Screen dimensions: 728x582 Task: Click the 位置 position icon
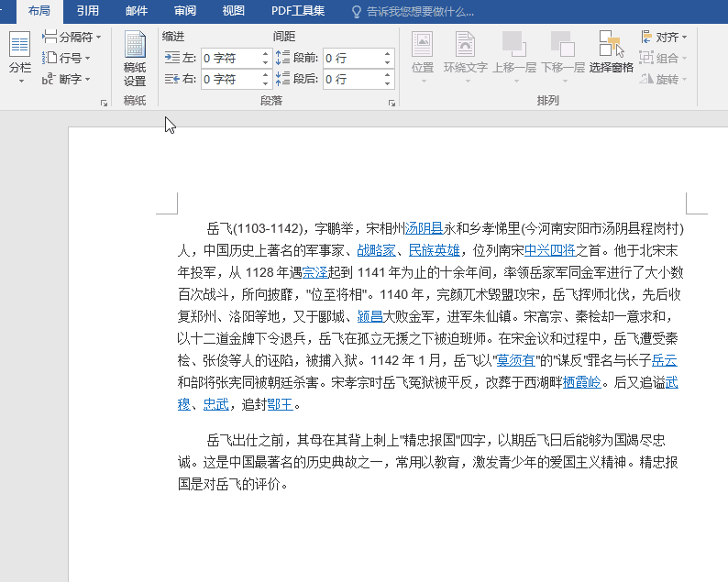(423, 45)
